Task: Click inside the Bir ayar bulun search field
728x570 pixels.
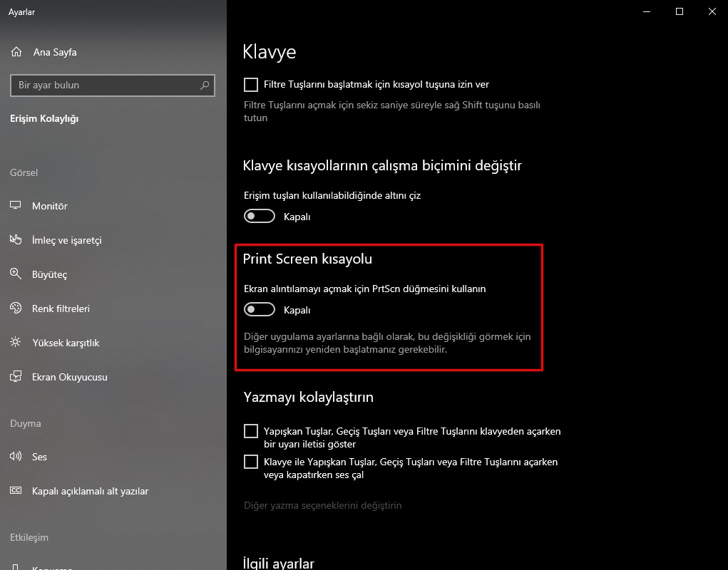Action: [107, 85]
